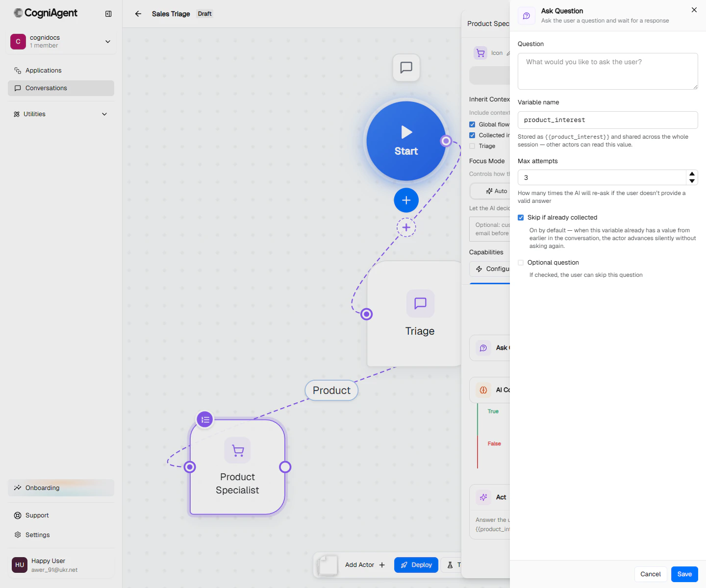
Task: Click the blue plus button under Start
Action: [406, 200]
